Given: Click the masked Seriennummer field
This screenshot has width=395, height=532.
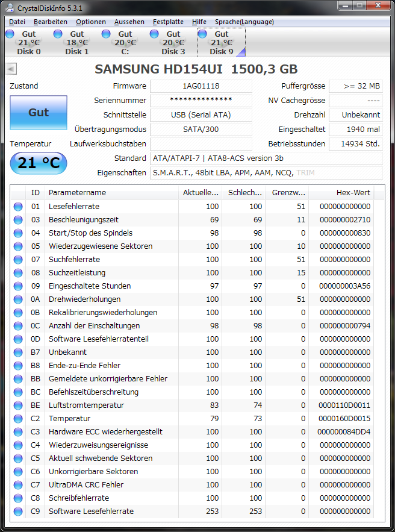Looking at the screenshot, I should 201,101.
